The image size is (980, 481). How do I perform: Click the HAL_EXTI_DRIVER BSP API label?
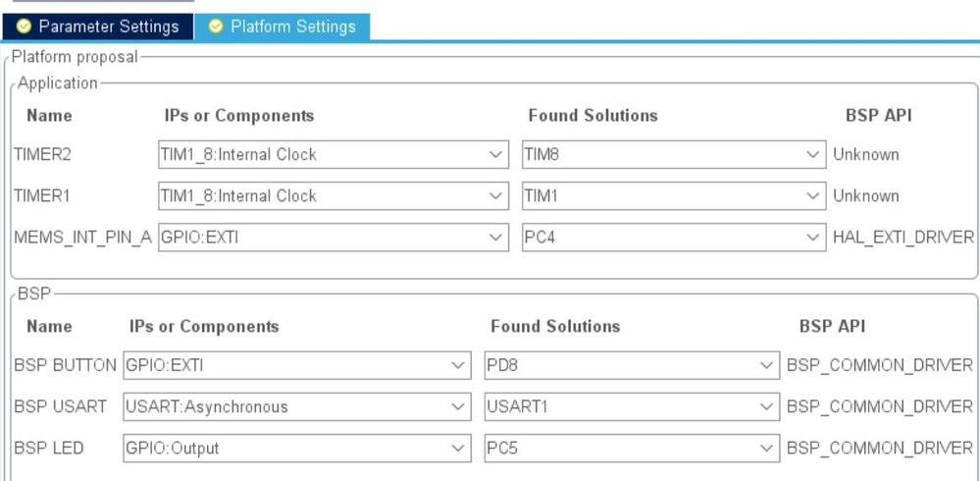[x=903, y=238]
